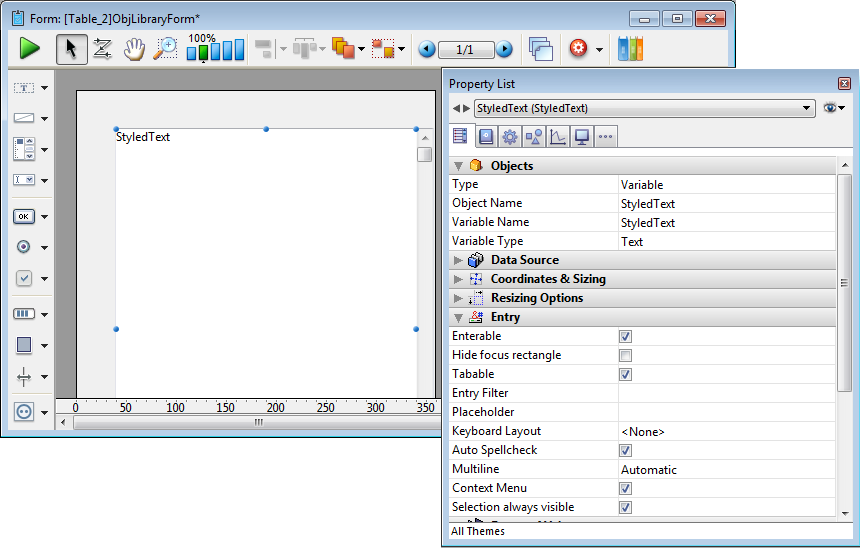Open the entry order tool

pos(102,49)
